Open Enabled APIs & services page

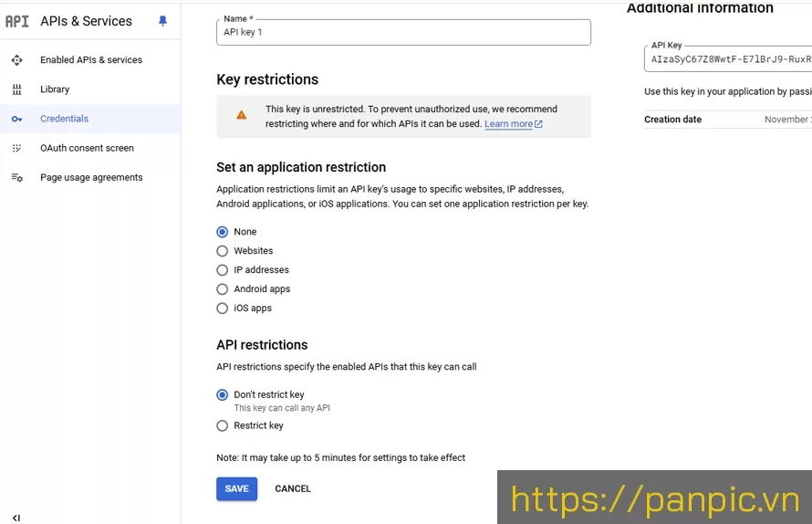pos(90,60)
